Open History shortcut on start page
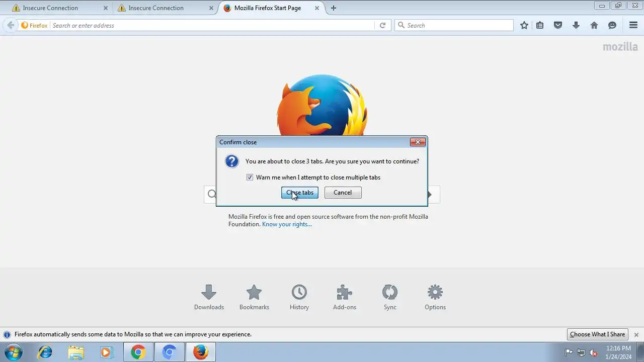The height and width of the screenshot is (362, 644). [299, 297]
